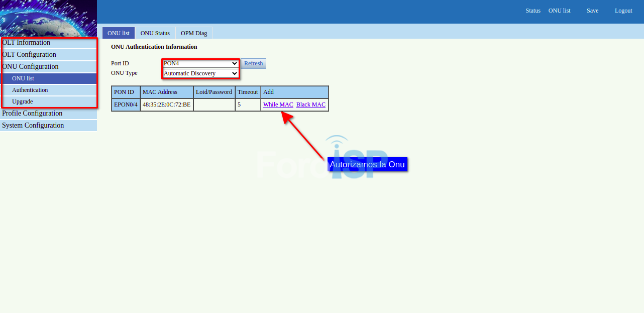Viewport: 644px width, 313px height.
Task: Click ONU list in top header
Action: [559, 11]
